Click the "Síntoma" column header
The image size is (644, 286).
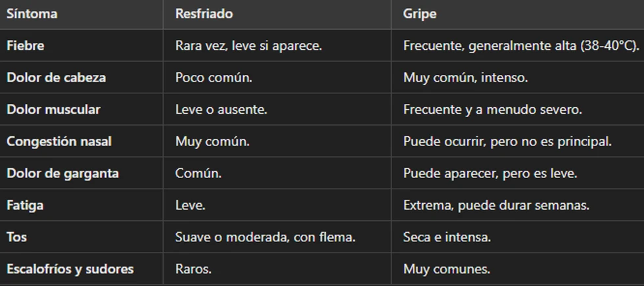click(31, 13)
